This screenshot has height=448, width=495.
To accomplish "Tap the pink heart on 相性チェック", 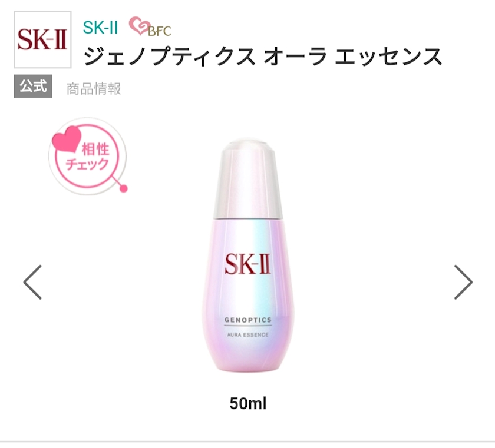I will 67,139.
